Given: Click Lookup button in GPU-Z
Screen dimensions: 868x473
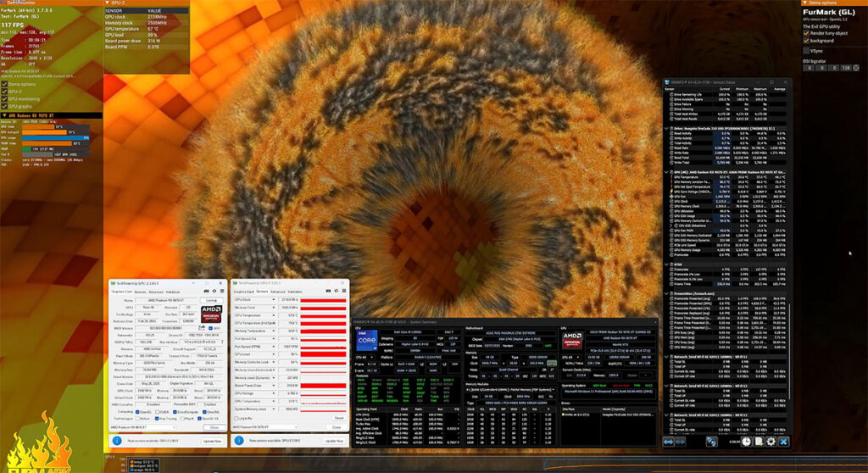Looking at the screenshot, I should (x=211, y=300).
